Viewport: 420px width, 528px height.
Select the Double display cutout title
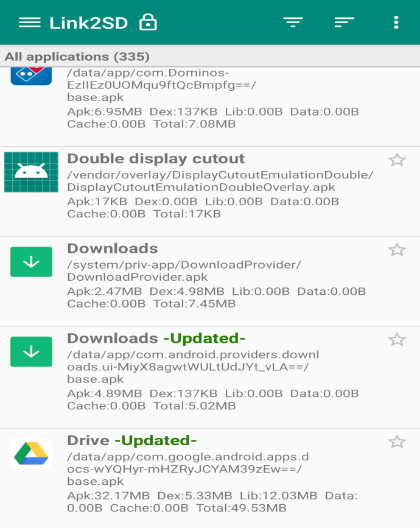pyautogui.click(x=156, y=158)
